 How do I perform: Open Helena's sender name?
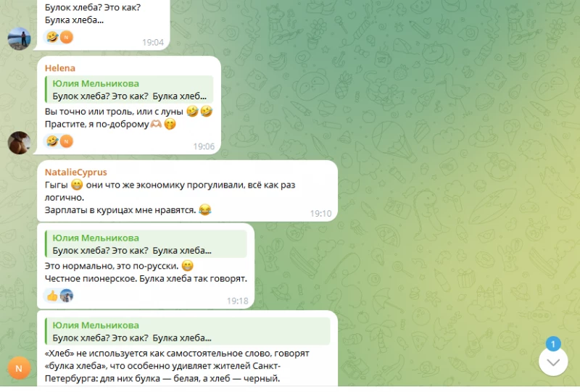click(60, 68)
